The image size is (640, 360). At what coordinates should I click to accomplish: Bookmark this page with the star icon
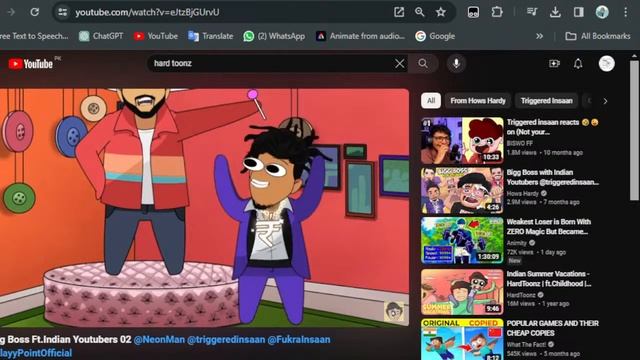click(x=441, y=12)
